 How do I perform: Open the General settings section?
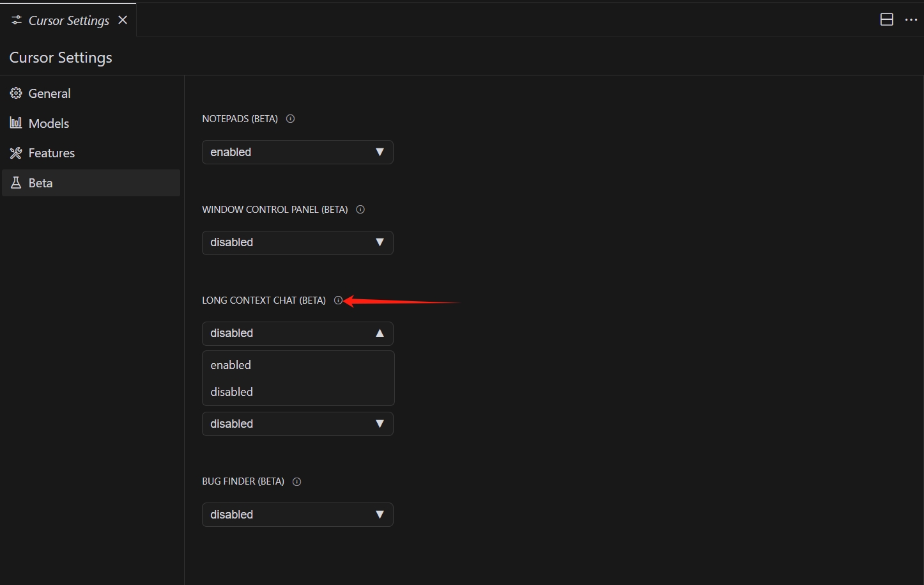tap(91, 93)
